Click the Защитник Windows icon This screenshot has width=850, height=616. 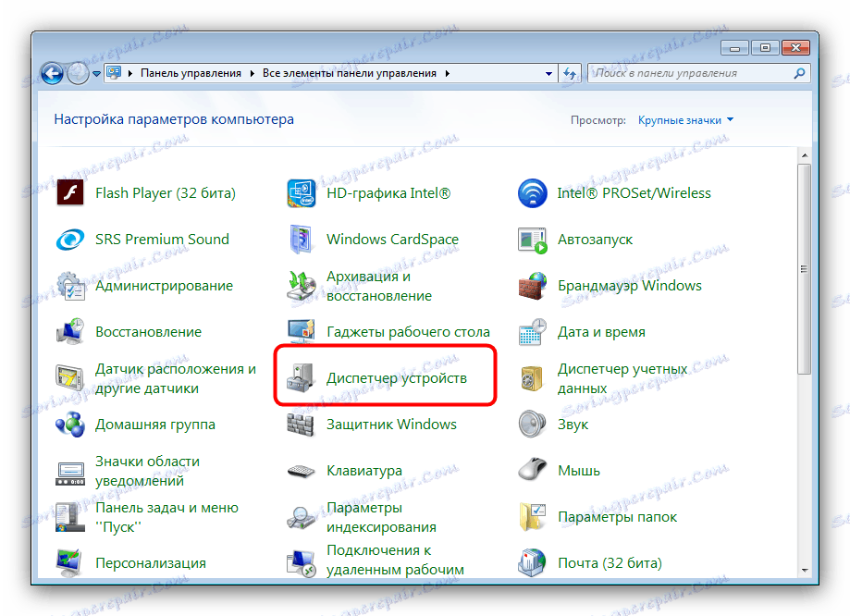(x=301, y=425)
